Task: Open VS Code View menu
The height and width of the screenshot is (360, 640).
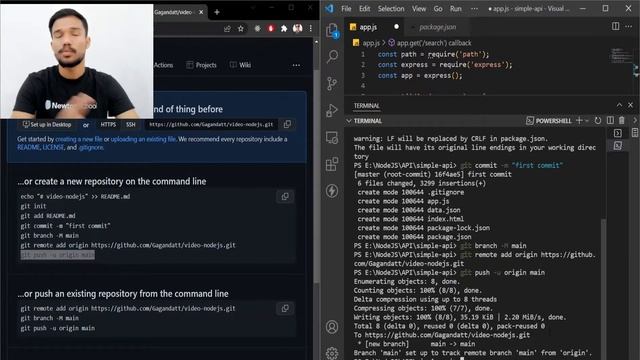Action: click(x=419, y=9)
